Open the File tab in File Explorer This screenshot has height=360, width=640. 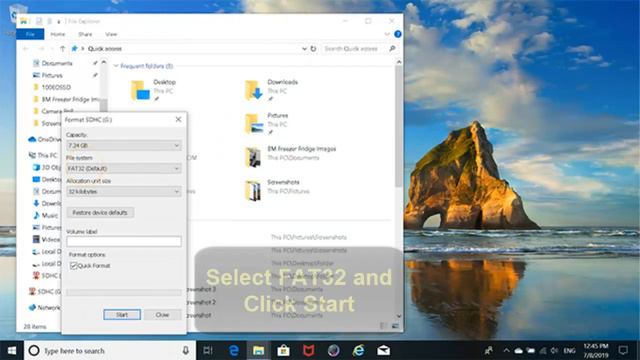click(x=30, y=34)
